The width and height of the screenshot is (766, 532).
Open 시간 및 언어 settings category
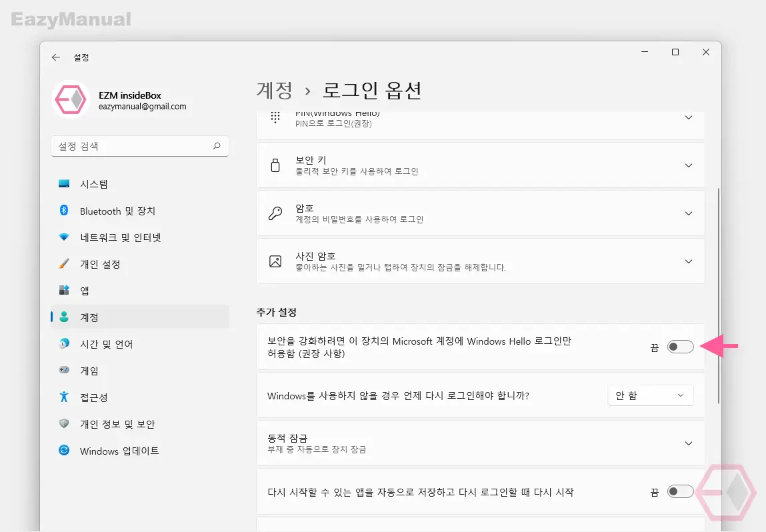pos(140,343)
